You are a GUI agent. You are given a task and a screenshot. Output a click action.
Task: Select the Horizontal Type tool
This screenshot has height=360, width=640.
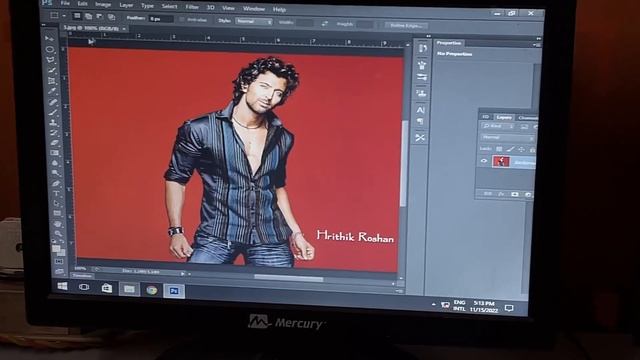pos(56,193)
